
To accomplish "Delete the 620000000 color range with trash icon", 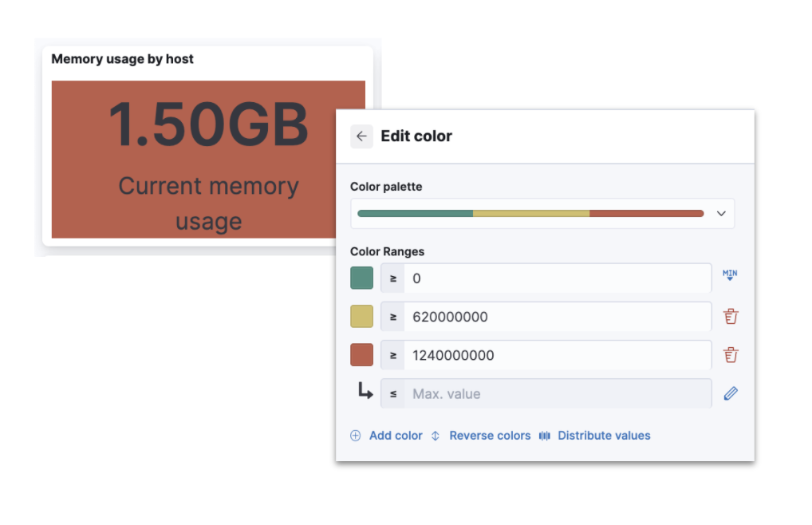I will [x=731, y=317].
